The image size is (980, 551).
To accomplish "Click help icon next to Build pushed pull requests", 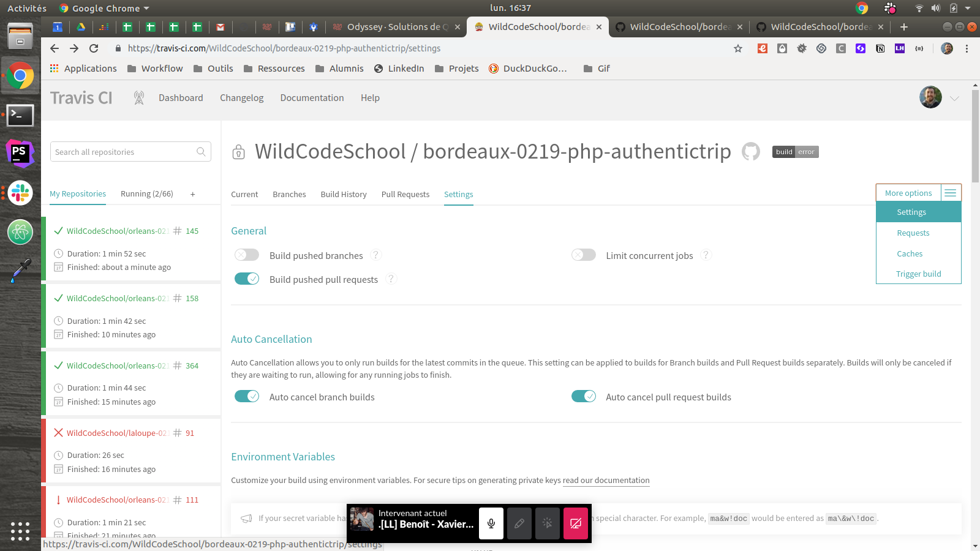I will coord(391,279).
